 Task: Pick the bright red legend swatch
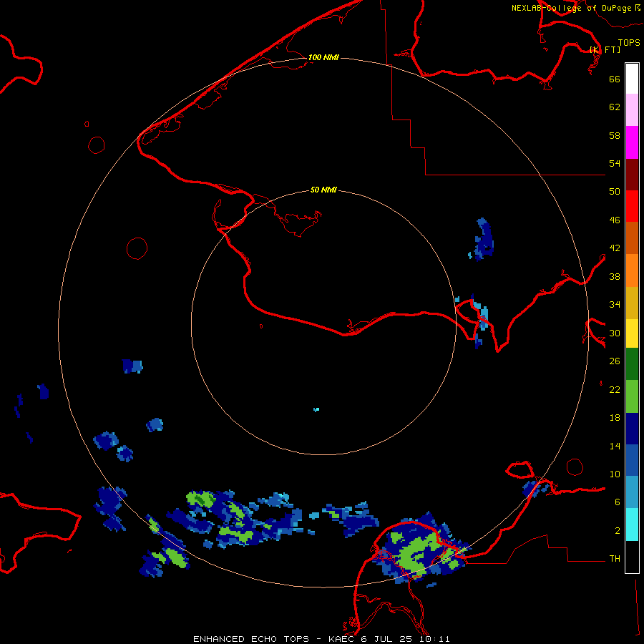coord(632,206)
